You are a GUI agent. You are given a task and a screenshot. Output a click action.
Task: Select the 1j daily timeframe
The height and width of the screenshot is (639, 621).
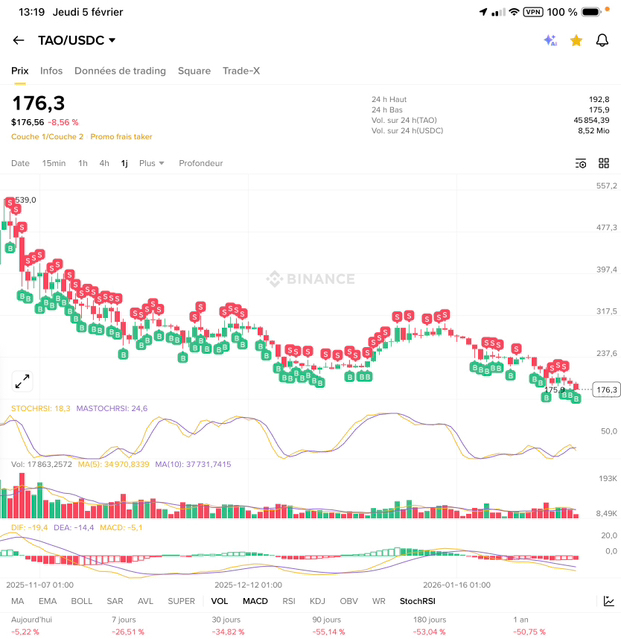[124, 163]
